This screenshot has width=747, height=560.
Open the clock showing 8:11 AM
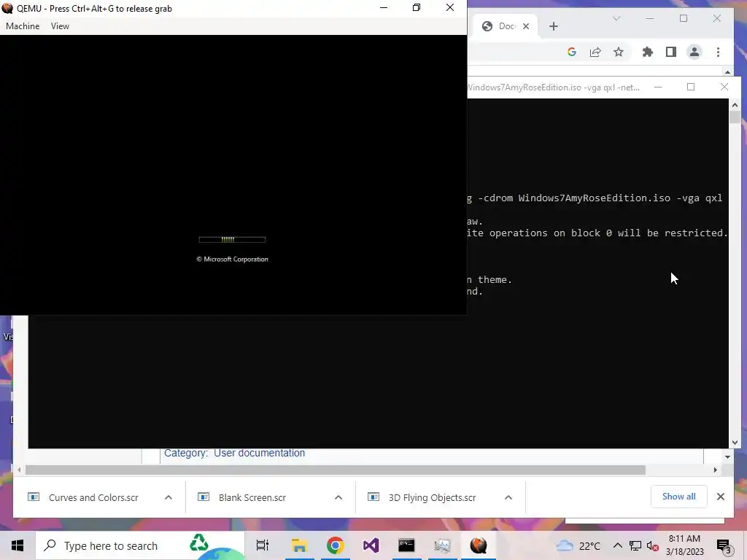pyautogui.click(x=684, y=545)
